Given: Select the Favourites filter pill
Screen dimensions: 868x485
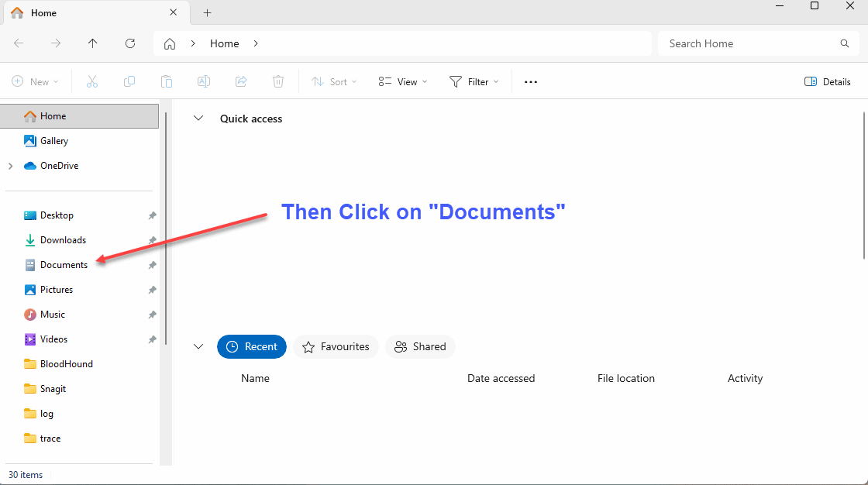Looking at the screenshot, I should [336, 346].
